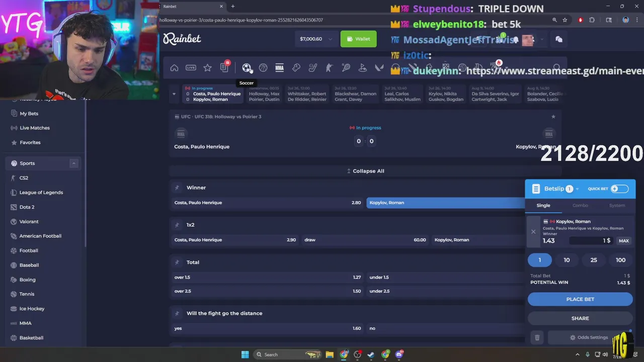Show hidden system tray icons
The width and height of the screenshot is (644, 362).
tap(579, 354)
